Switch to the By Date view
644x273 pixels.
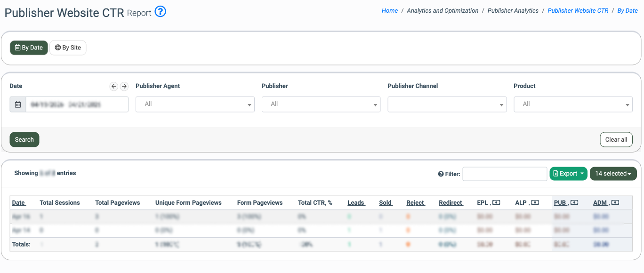[29, 48]
